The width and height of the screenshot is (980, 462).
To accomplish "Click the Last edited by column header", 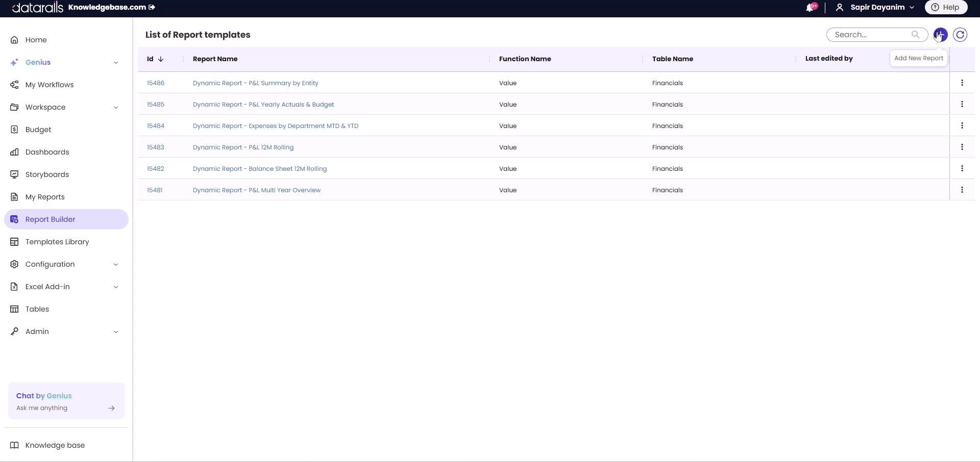I will [829, 59].
